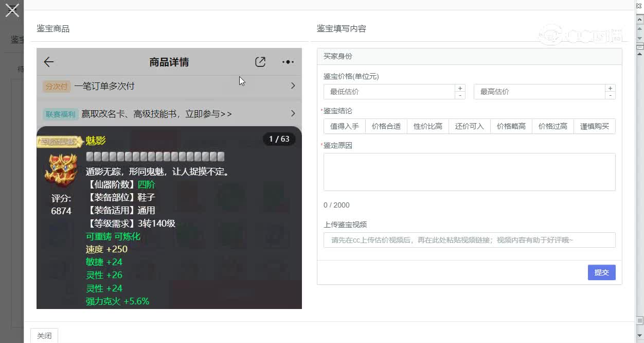644x343 pixels.
Task: Expand the 一笔订单多次付 banner chevron
Action: tap(294, 86)
